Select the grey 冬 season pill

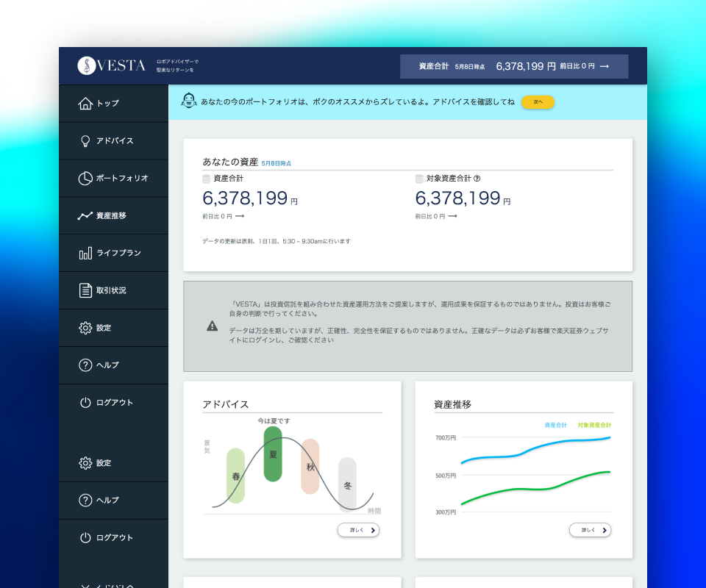point(347,485)
